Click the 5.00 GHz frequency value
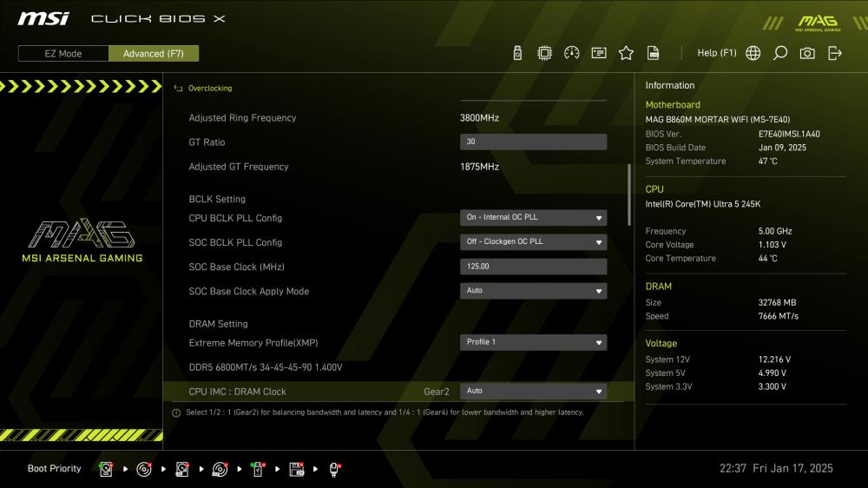The image size is (868, 488). (x=775, y=231)
